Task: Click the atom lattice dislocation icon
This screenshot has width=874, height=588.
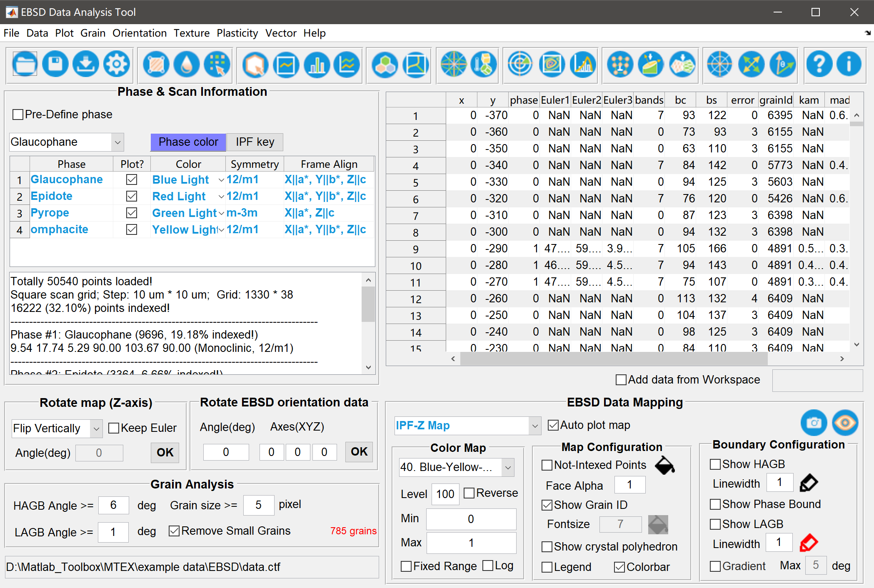Action: click(620, 64)
